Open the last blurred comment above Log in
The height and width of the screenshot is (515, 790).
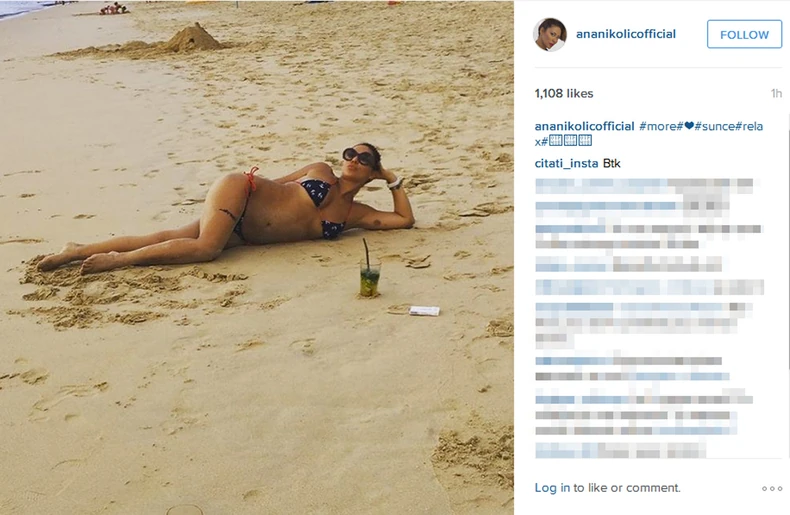(620, 450)
